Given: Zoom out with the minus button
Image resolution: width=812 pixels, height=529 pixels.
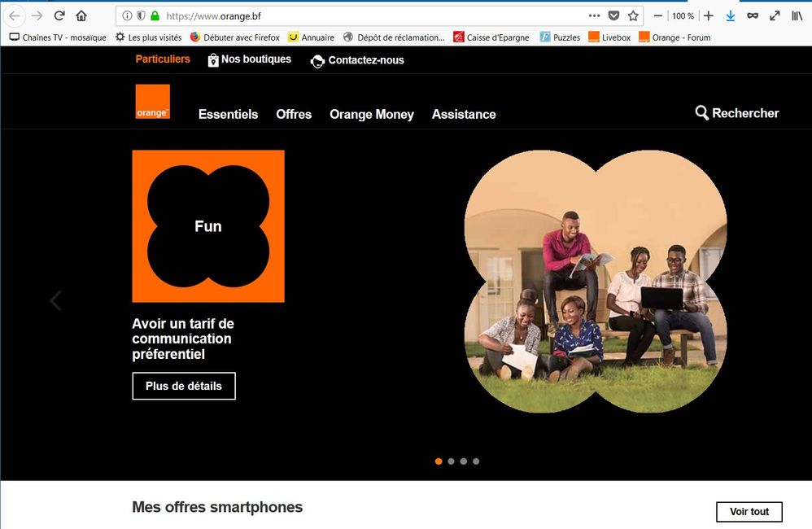Looking at the screenshot, I should (657, 16).
